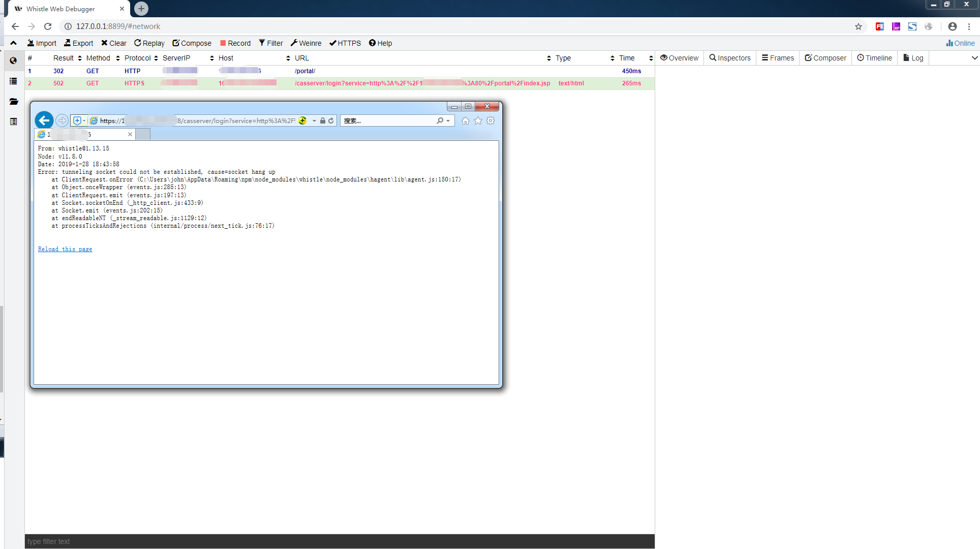Open the Rules panel via the list icon
The width and height of the screenshot is (980, 549).
[x=13, y=81]
